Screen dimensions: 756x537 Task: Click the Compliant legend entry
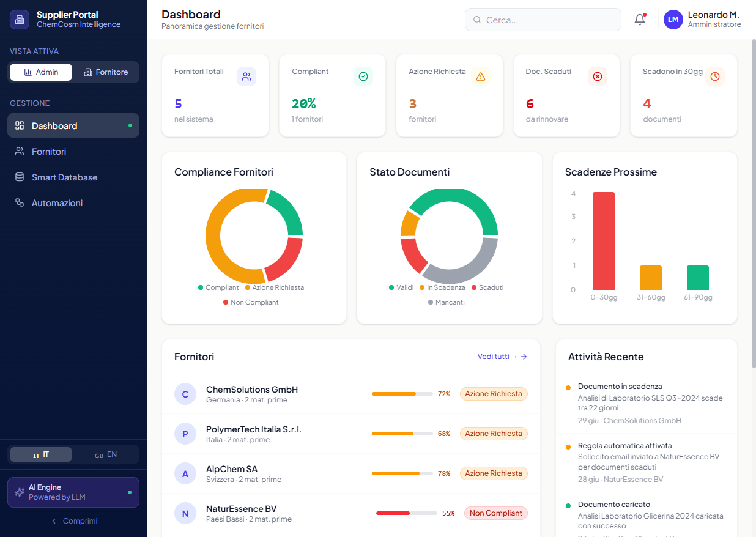(x=218, y=287)
